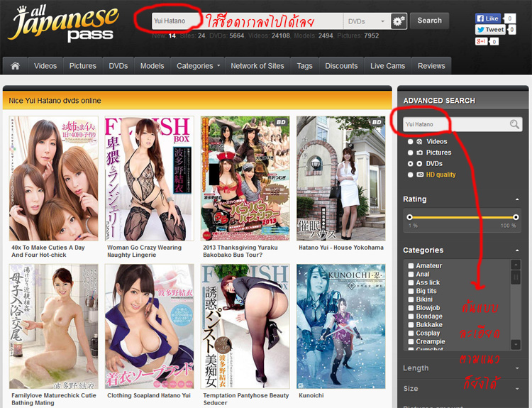Go to the home page icon
This screenshot has width=532, height=408.
[16, 66]
